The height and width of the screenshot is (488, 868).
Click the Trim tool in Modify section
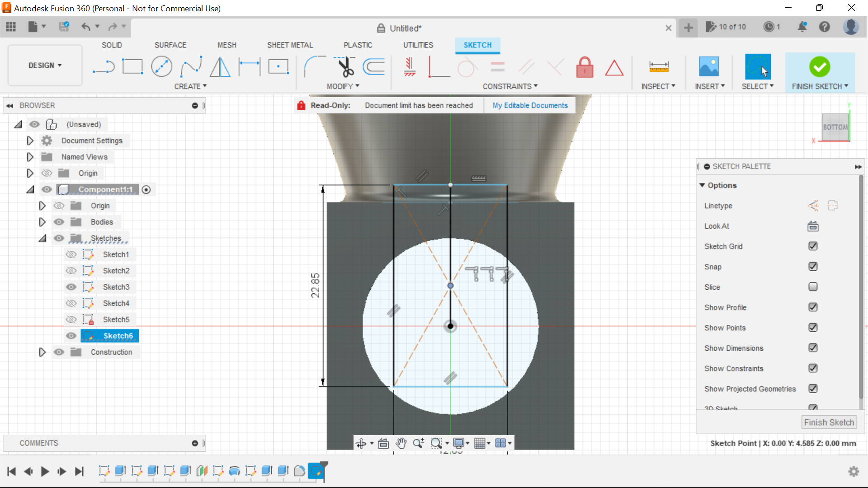(344, 66)
